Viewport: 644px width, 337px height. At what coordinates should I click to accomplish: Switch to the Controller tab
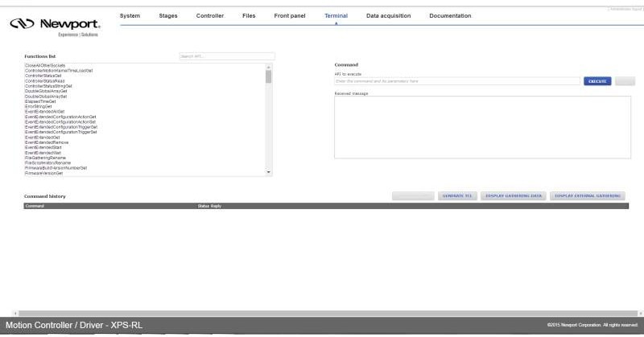pyautogui.click(x=210, y=15)
